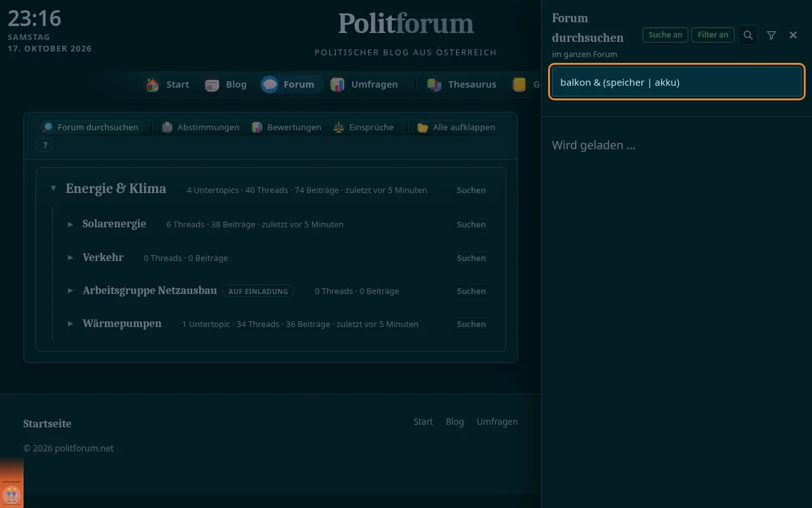812x508 pixels.
Task: Click the Bewertungen toolbar link
Action: point(287,127)
